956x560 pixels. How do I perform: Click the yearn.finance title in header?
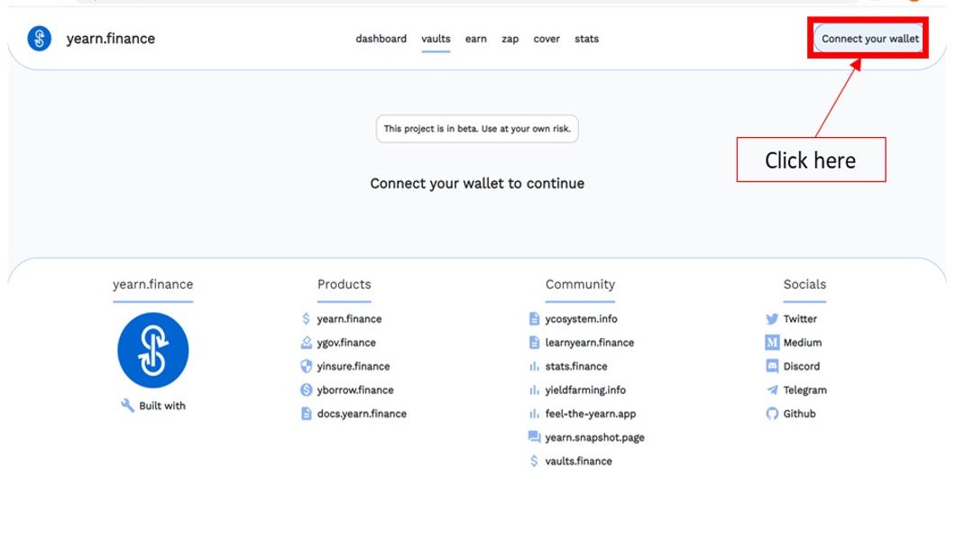tap(110, 39)
